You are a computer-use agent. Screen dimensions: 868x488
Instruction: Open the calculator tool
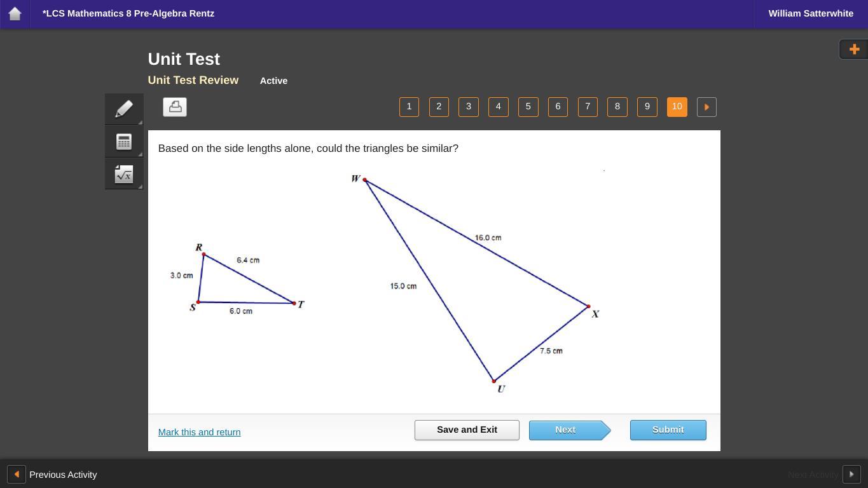tap(124, 142)
